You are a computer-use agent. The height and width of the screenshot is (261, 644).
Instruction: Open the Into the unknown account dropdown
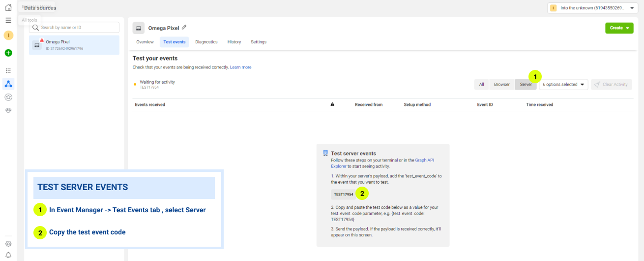coord(592,8)
